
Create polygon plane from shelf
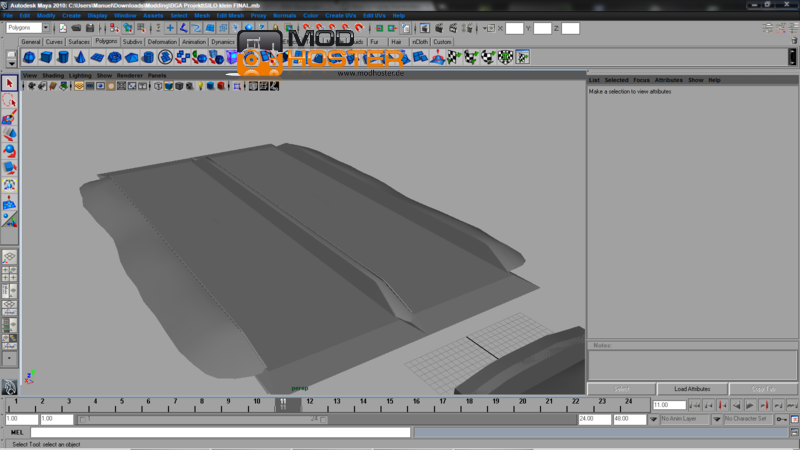coord(97,57)
